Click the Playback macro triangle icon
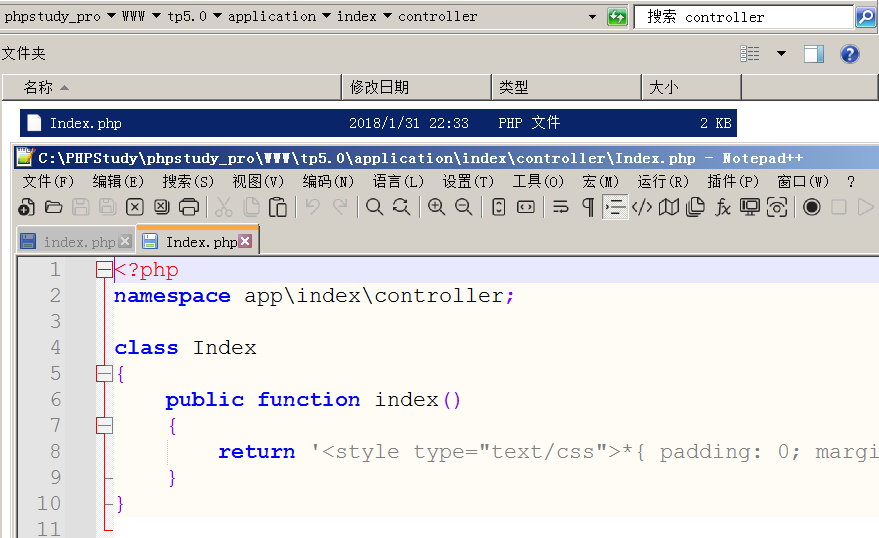This screenshot has width=879, height=538. 866,207
